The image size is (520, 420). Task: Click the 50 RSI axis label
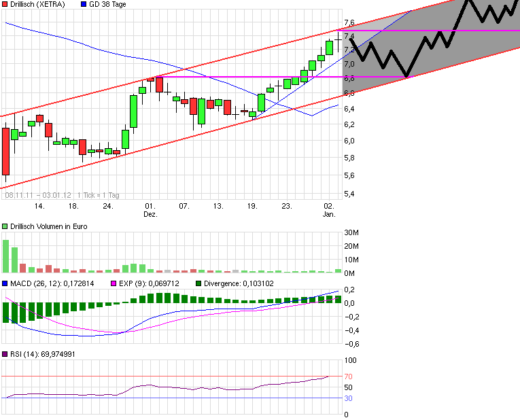tap(348, 387)
